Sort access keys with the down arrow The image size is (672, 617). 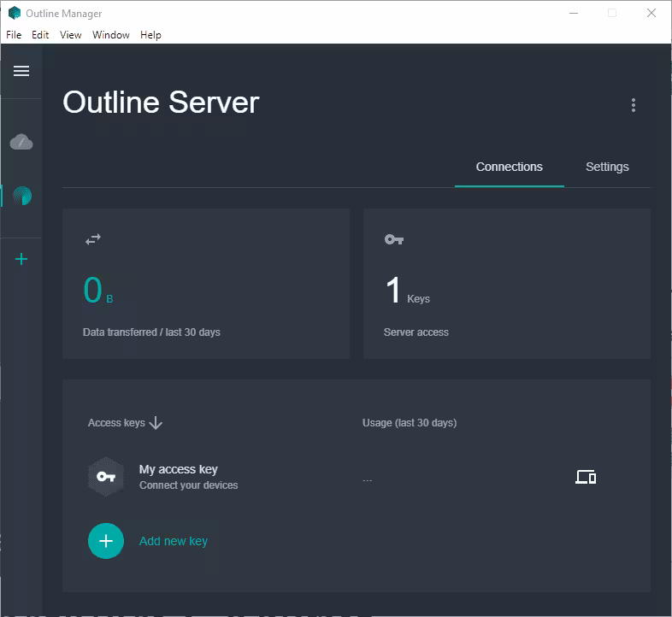156,423
